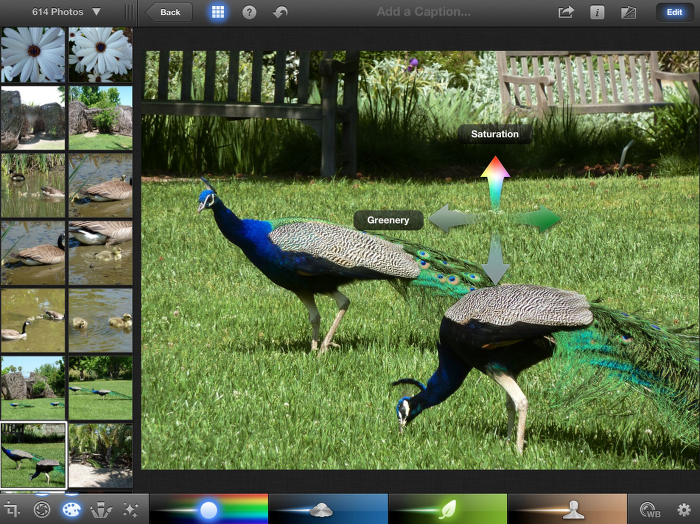The height and width of the screenshot is (524, 700).
Task: Click the Greenery label on the photo
Action: (388, 220)
